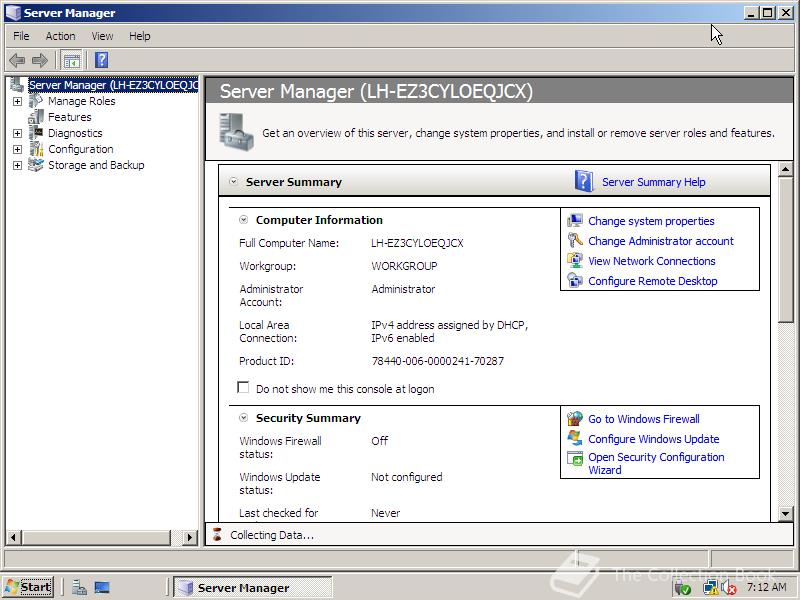Open Server Manager quick launch icon on taskbar
This screenshot has height=600, width=800.
click(79, 587)
